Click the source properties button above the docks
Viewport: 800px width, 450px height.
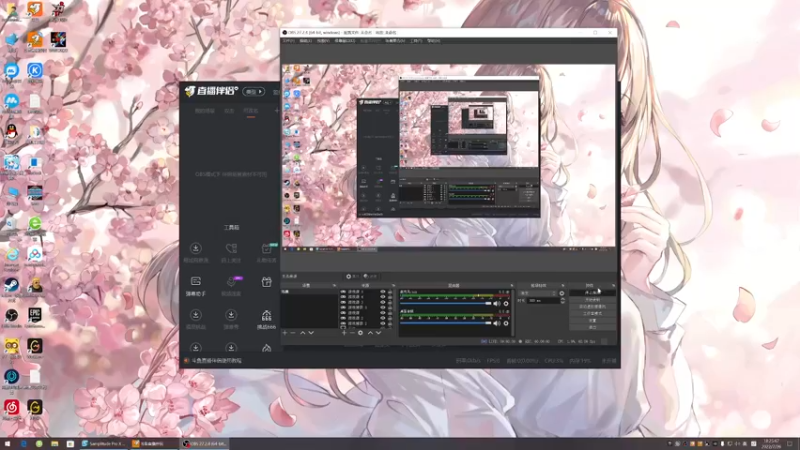pos(352,277)
